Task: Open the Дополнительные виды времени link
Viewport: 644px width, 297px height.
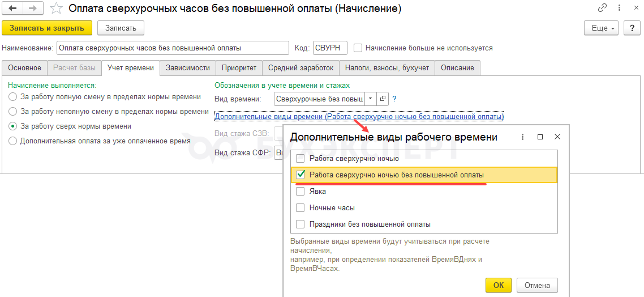Action: pos(359,117)
